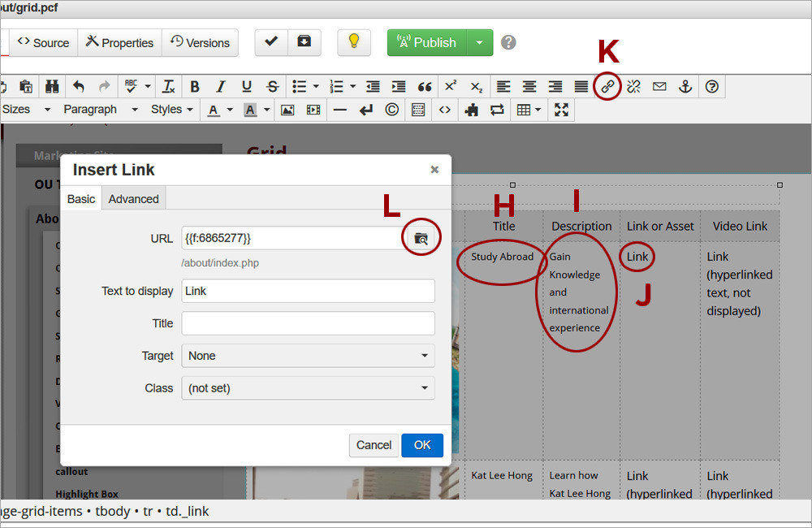Open the Properties tab
This screenshot has width=812, height=528.
click(x=119, y=42)
